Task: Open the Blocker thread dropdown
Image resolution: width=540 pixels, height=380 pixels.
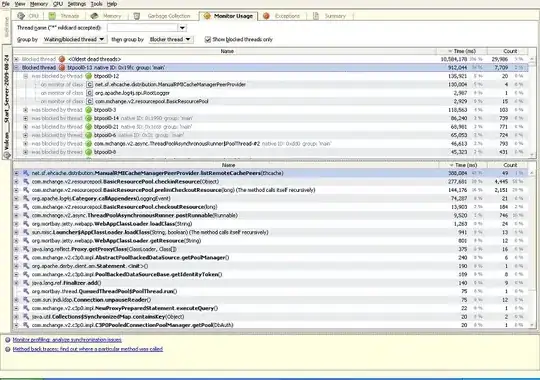Action: tap(170, 39)
